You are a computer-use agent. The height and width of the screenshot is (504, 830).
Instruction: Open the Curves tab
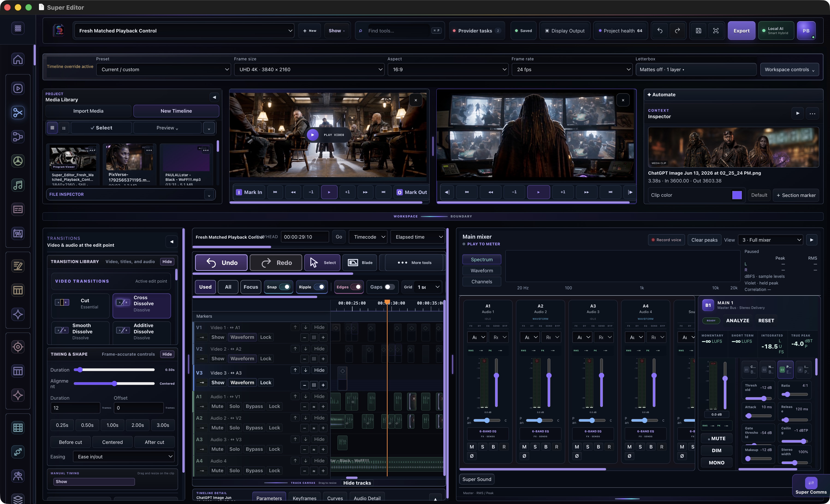[x=335, y=498]
